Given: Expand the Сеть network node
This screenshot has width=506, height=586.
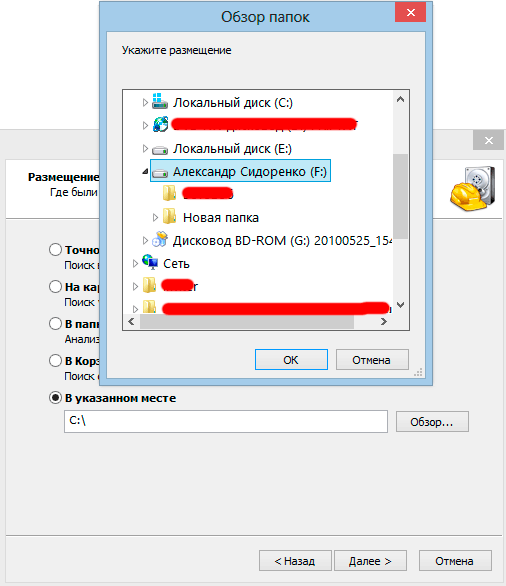Looking at the screenshot, I should click(135, 264).
